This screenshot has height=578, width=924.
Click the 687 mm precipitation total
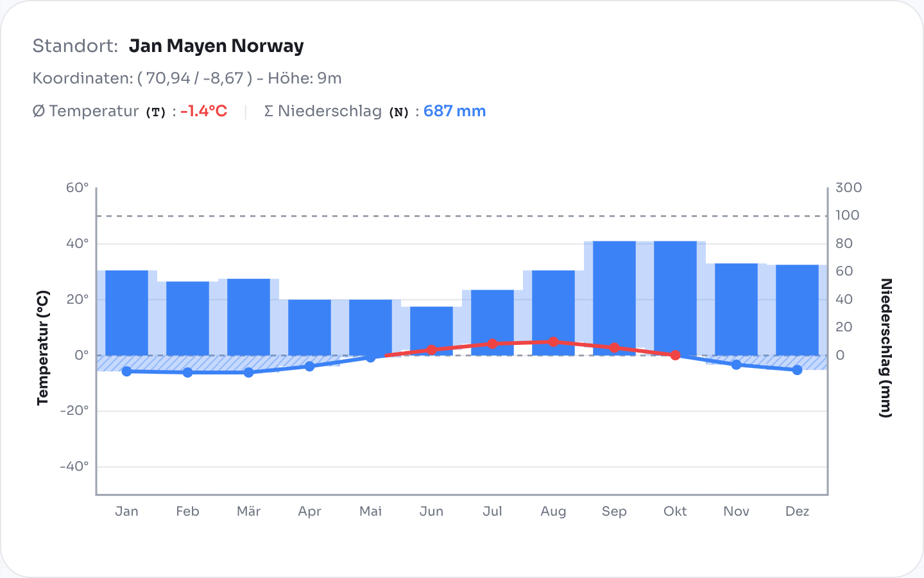[x=454, y=111]
